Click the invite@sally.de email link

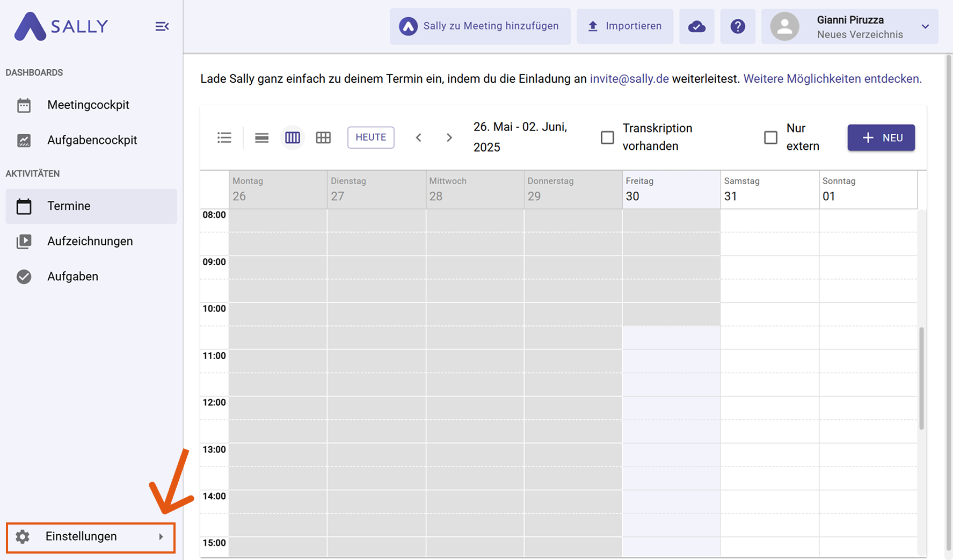click(x=629, y=79)
